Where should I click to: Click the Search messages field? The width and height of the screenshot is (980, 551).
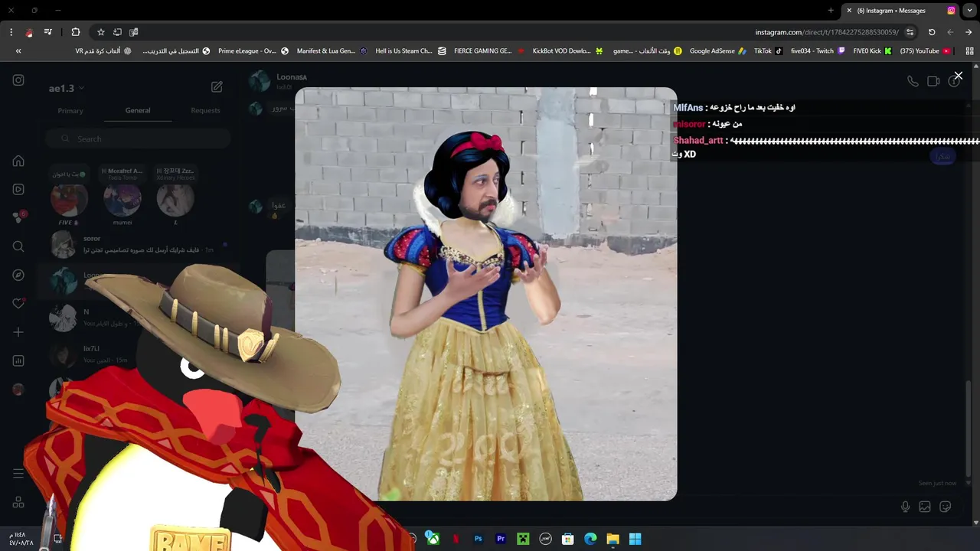138,139
